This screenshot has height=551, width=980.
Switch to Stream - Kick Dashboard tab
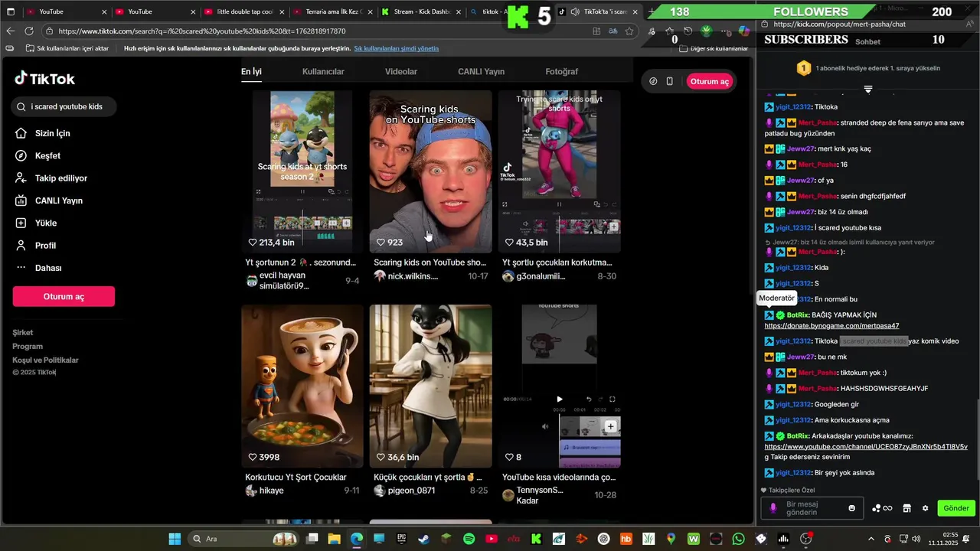pyautogui.click(x=421, y=11)
